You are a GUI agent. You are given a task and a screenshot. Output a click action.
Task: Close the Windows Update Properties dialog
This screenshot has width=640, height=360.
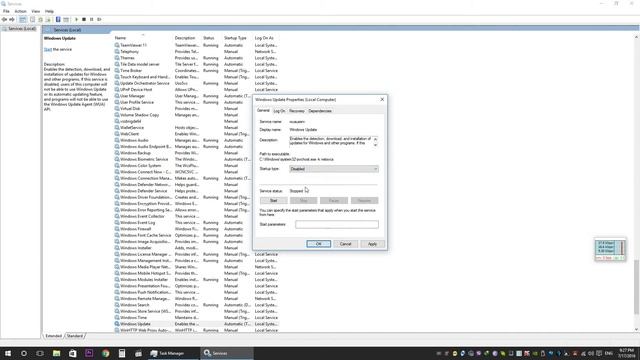(x=382, y=100)
